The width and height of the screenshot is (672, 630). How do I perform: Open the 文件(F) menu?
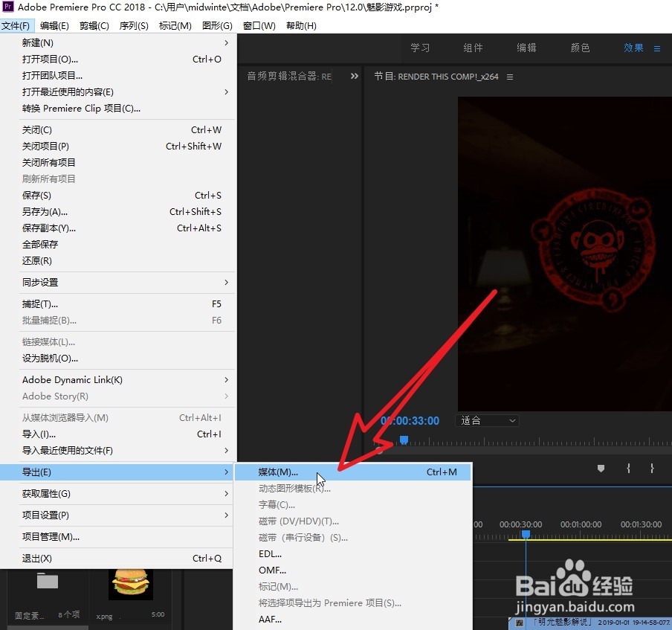pyautogui.click(x=16, y=26)
